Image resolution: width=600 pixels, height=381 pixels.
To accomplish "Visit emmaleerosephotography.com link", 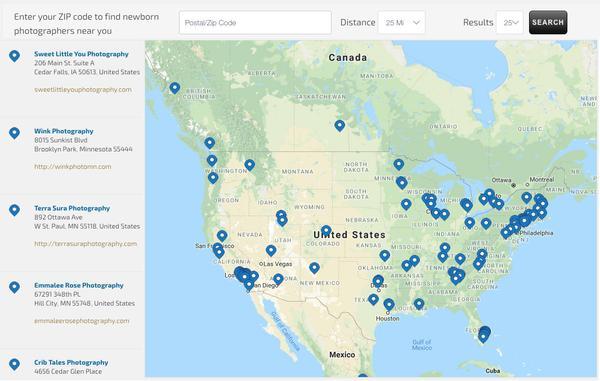I will pos(82,321).
